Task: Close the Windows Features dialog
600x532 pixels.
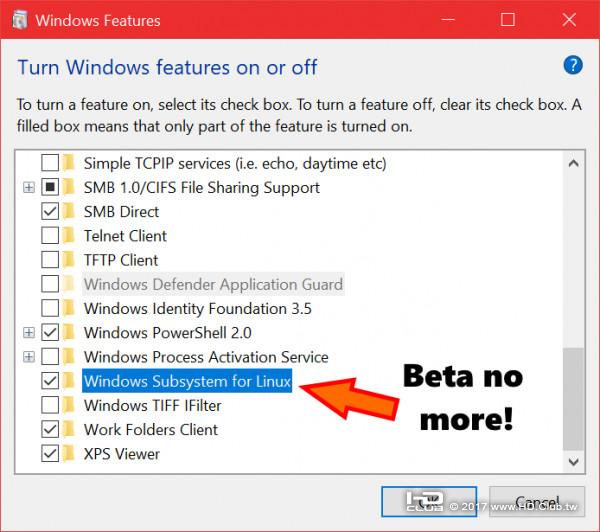Action: coord(569,19)
